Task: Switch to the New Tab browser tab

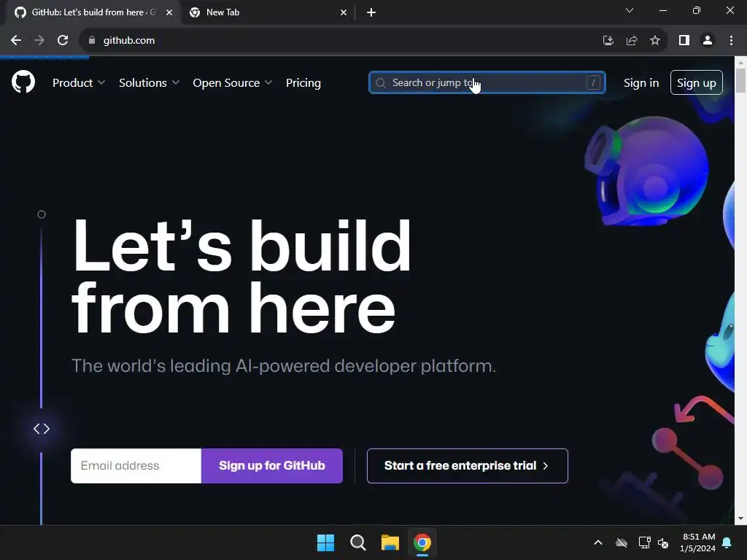Action: pos(267,12)
